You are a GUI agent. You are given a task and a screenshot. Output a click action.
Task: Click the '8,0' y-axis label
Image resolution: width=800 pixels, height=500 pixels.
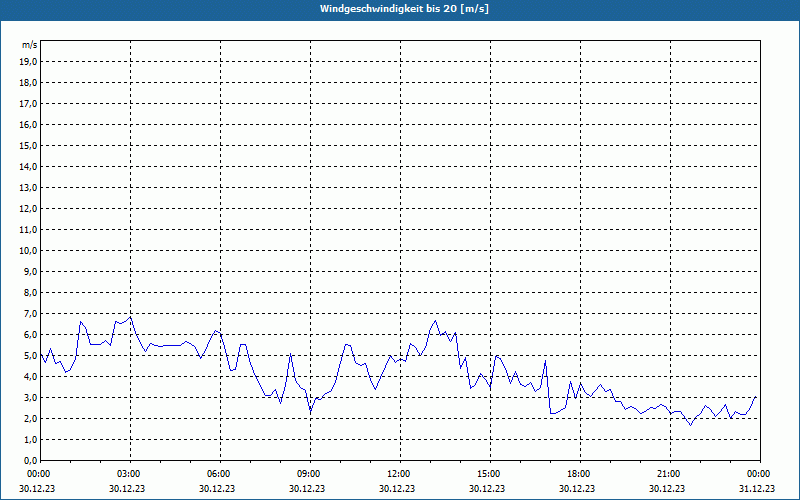coord(31,292)
